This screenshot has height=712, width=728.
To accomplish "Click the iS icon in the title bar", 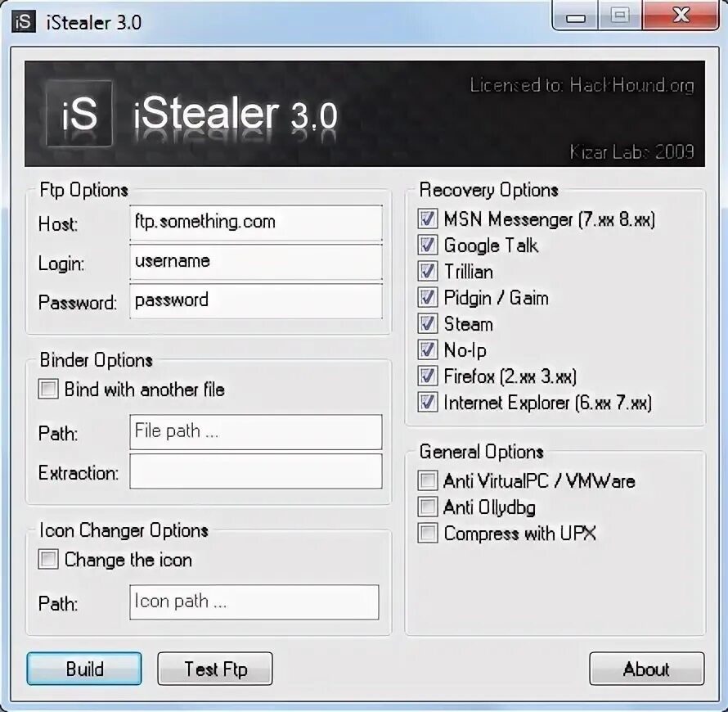I will tap(24, 22).
